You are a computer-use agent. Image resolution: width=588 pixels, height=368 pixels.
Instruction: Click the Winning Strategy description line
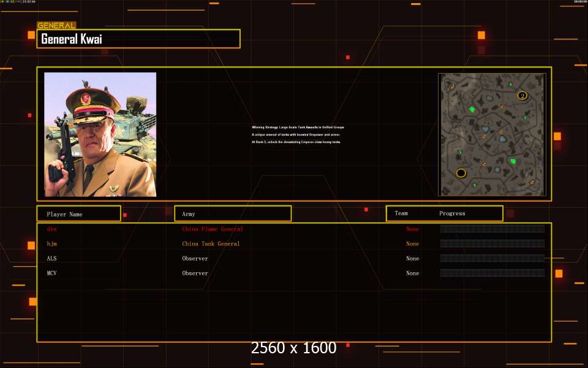click(x=298, y=128)
